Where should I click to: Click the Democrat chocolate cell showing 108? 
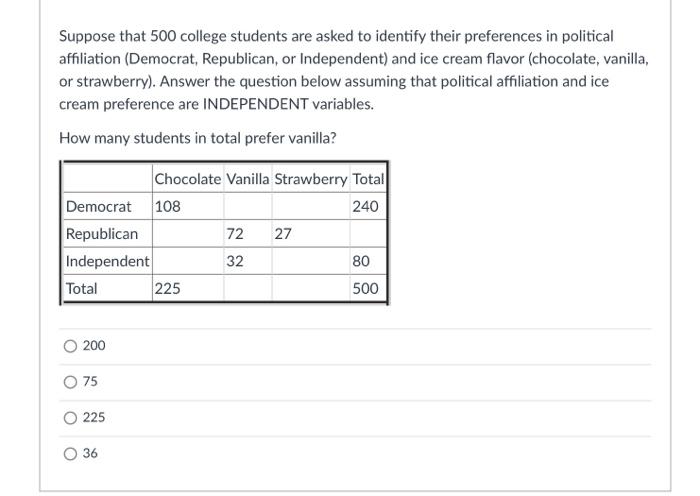pyautogui.click(x=188, y=206)
